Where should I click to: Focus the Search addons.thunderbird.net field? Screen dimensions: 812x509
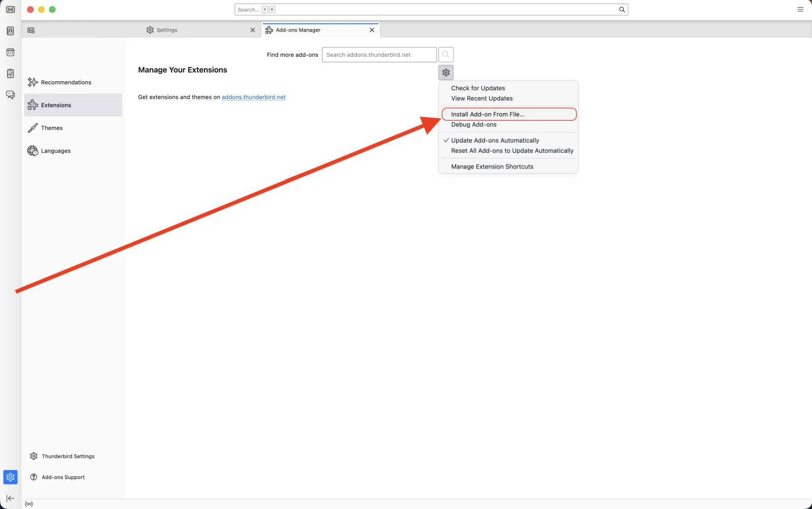pyautogui.click(x=379, y=55)
